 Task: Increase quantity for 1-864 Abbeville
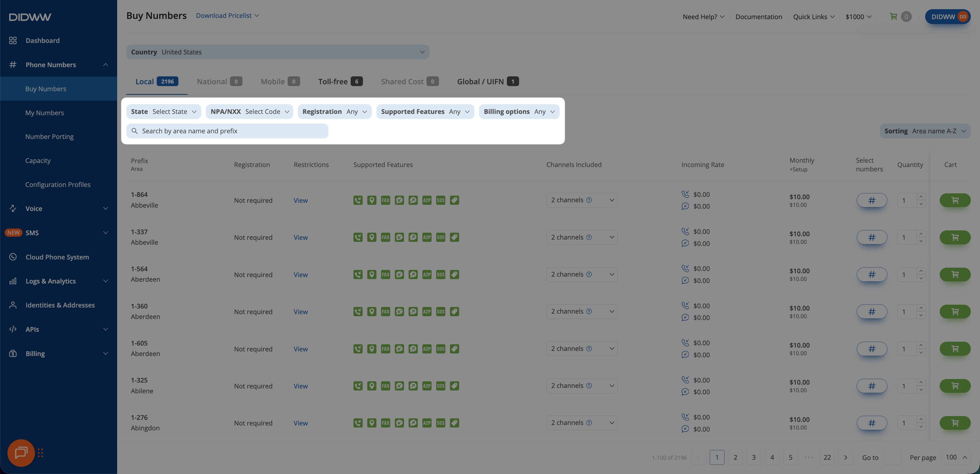[921, 196]
